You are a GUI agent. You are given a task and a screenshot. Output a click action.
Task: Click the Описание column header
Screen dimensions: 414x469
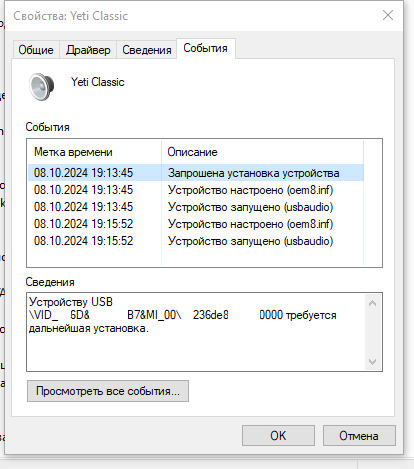coord(263,152)
